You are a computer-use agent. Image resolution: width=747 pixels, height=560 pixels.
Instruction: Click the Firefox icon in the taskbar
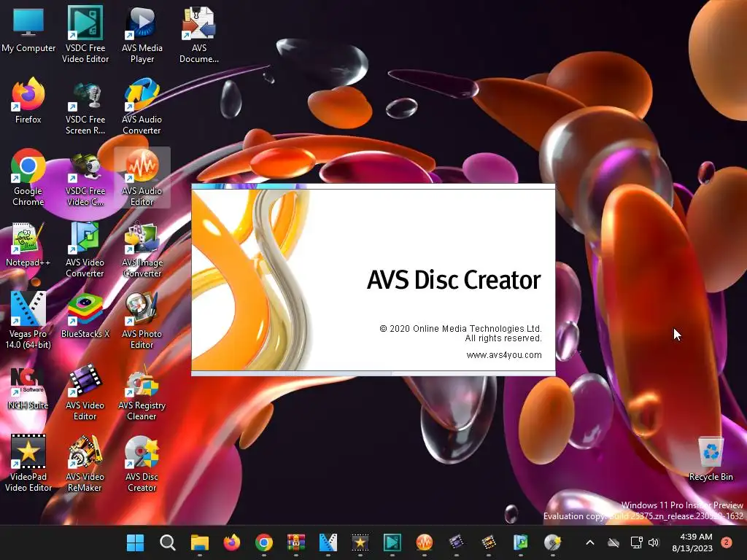tap(232, 542)
